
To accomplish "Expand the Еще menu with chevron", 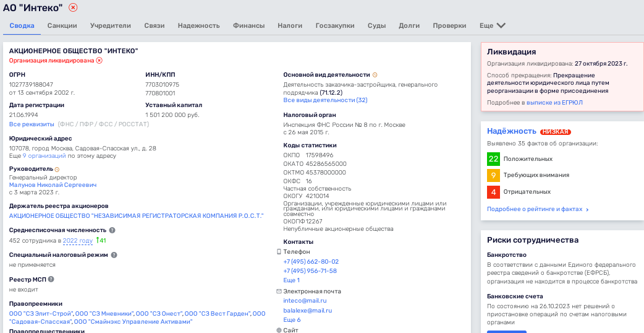I will tap(493, 25).
